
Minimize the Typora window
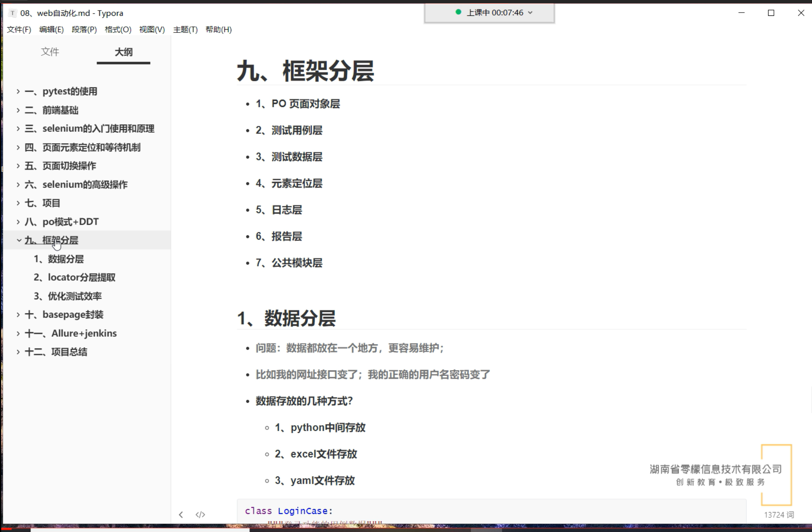coord(741,13)
